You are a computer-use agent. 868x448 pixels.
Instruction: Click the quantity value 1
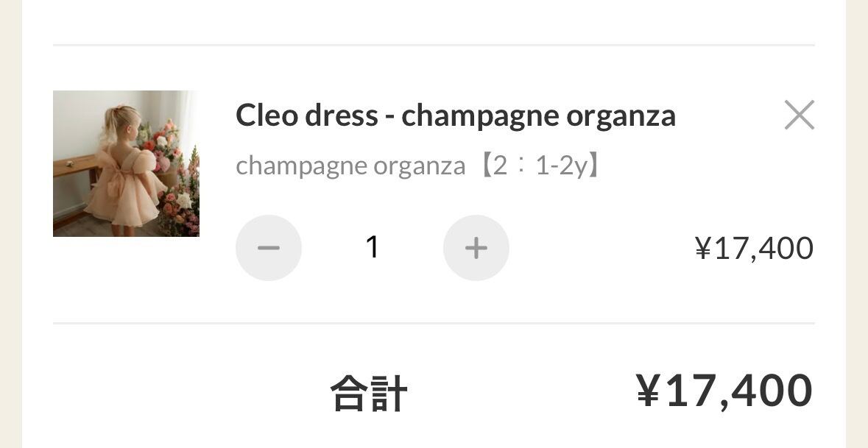[373, 247]
